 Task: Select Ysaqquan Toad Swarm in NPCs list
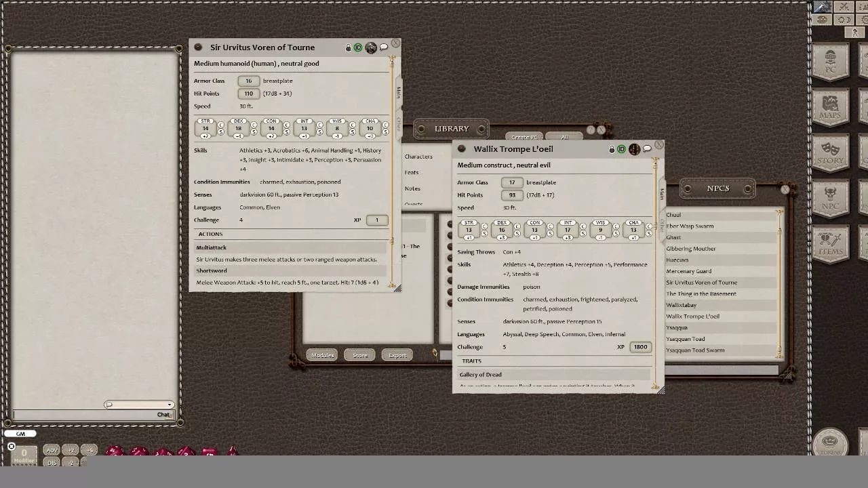coord(721,350)
